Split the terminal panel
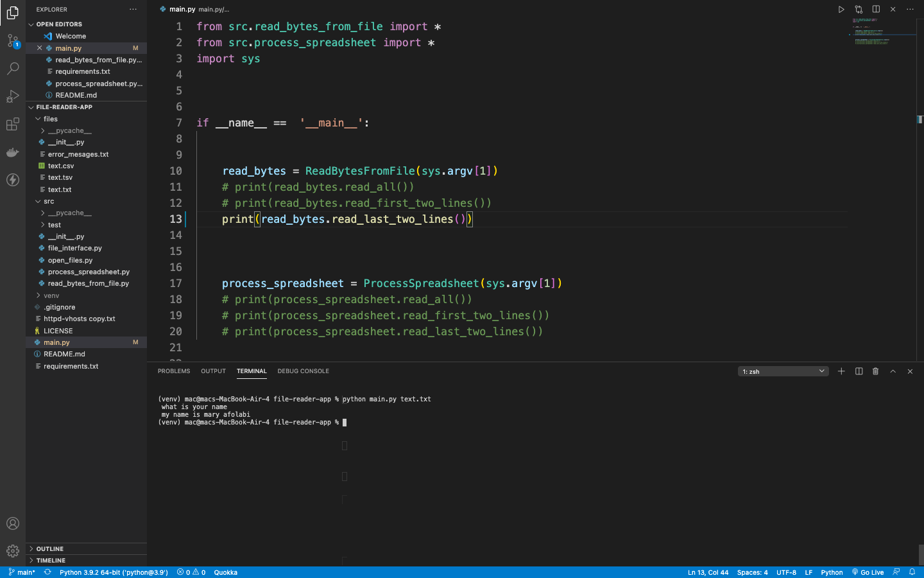The image size is (924, 578). 859,371
